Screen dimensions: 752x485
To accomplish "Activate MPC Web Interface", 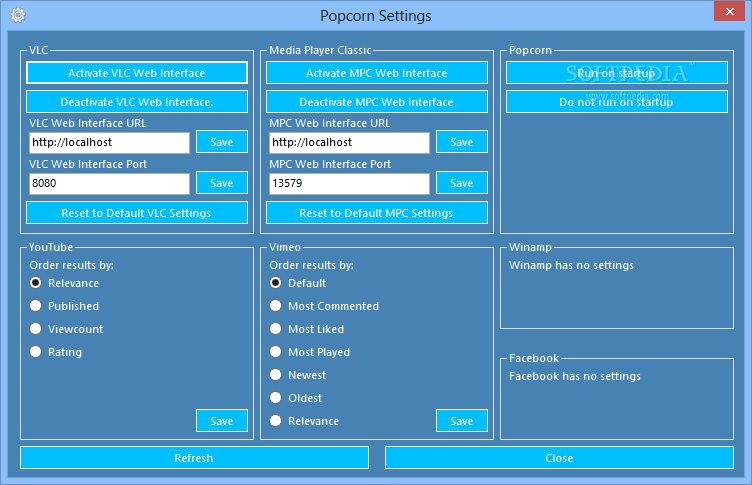I will click(377, 73).
